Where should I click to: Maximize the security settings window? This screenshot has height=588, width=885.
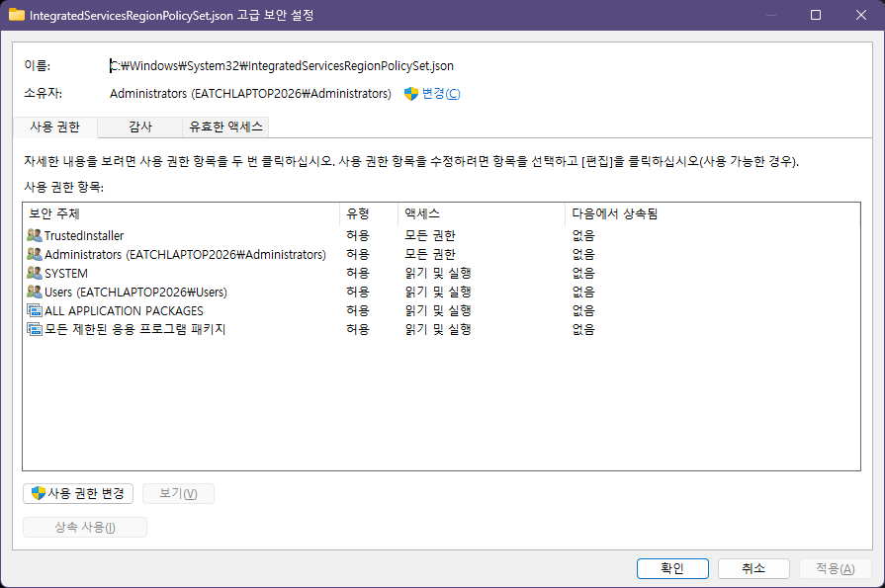click(815, 15)
